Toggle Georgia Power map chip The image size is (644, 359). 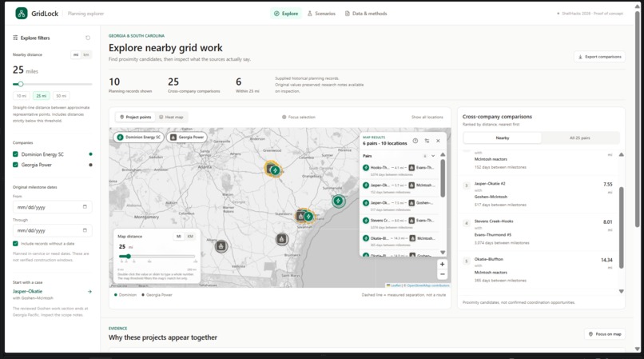coord(187,137)
